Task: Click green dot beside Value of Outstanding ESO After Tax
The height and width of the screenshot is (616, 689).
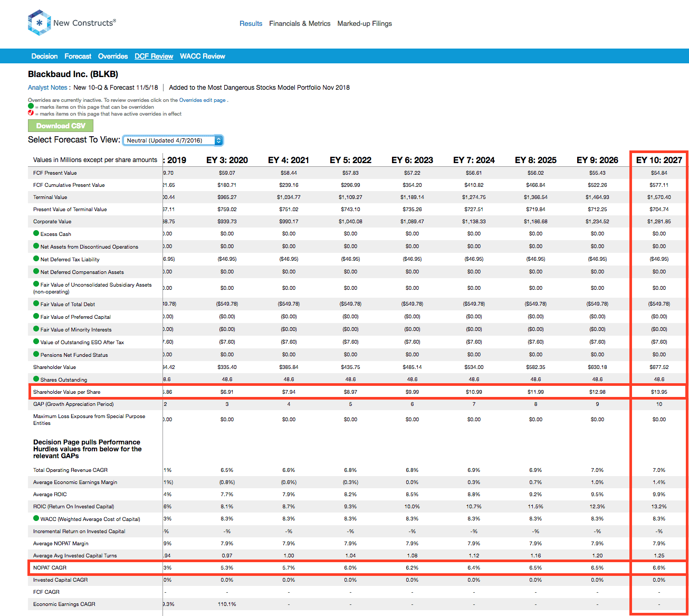Action: (x=36, y=342)
